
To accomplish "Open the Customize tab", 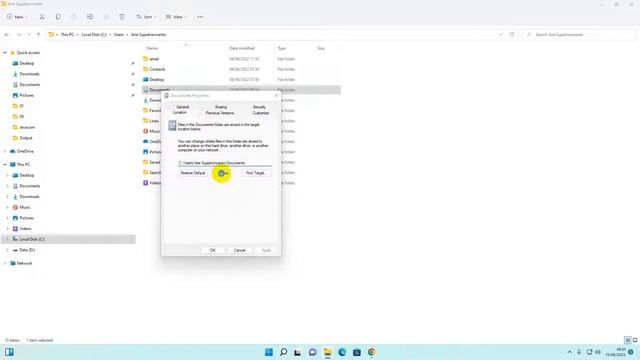I will [x=260, y=113].
